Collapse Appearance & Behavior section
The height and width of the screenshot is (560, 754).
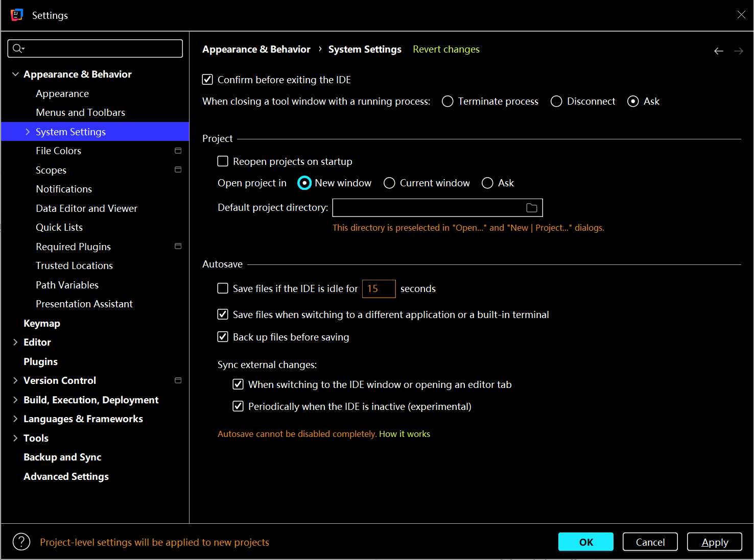click(15, 75)
